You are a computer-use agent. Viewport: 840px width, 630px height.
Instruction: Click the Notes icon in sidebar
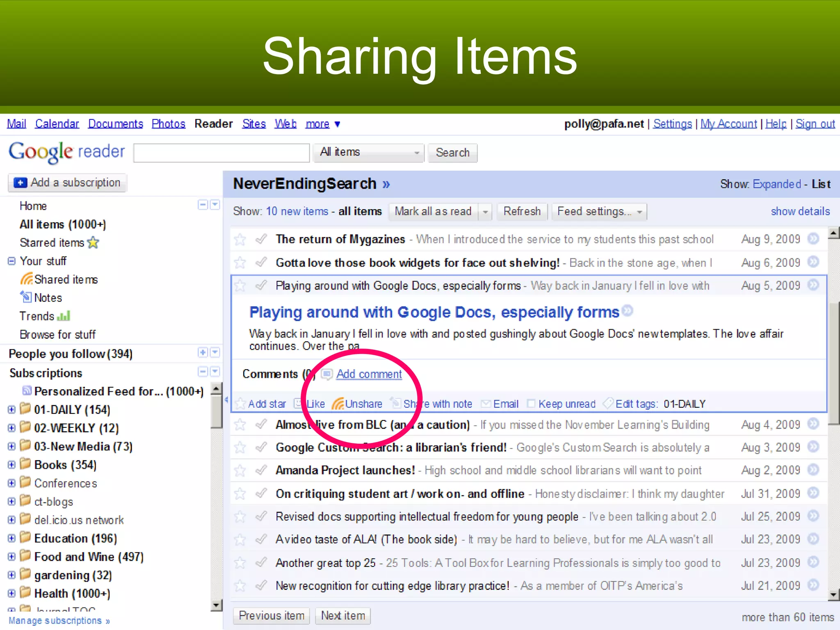[26, 297]
